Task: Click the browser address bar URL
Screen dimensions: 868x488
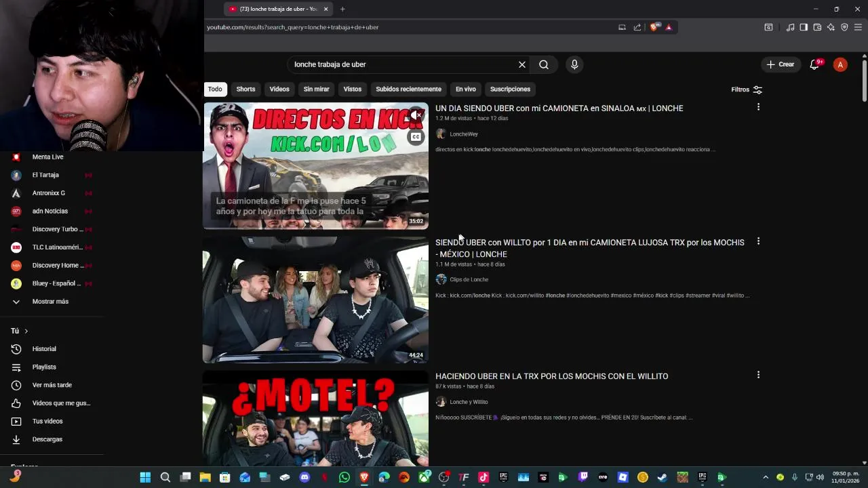Action: (293, 27)
